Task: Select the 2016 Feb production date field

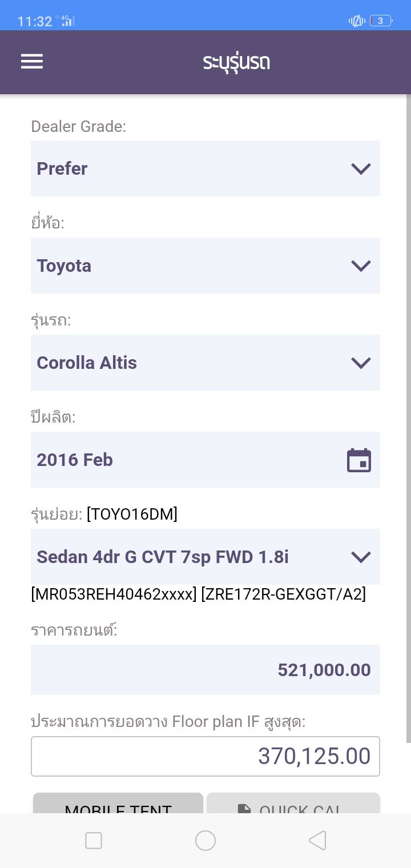Action: [183, 460]
